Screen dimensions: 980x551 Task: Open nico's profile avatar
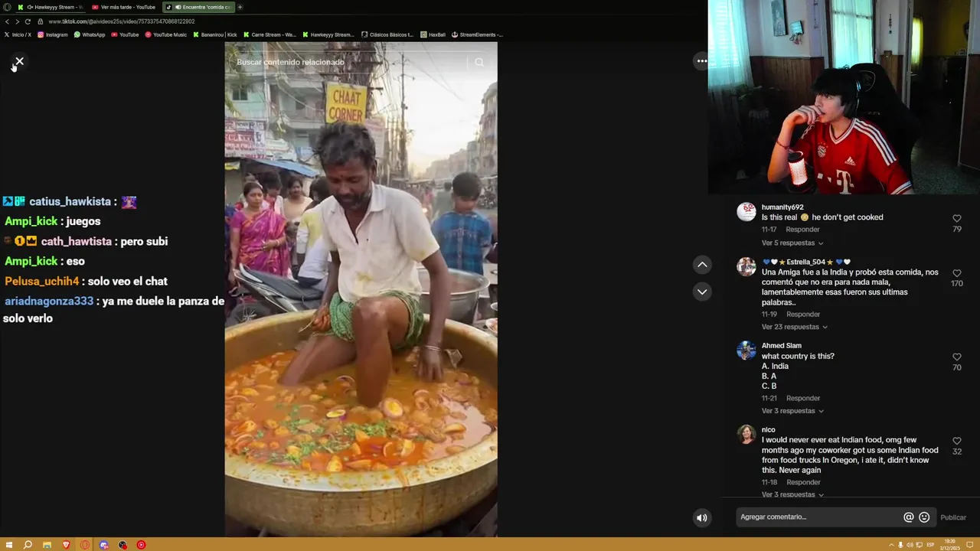click(x=746, y=435)
